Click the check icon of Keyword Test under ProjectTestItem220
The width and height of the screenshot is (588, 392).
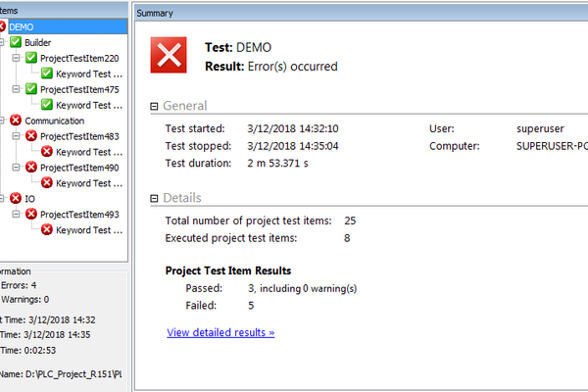pos(47,73)
